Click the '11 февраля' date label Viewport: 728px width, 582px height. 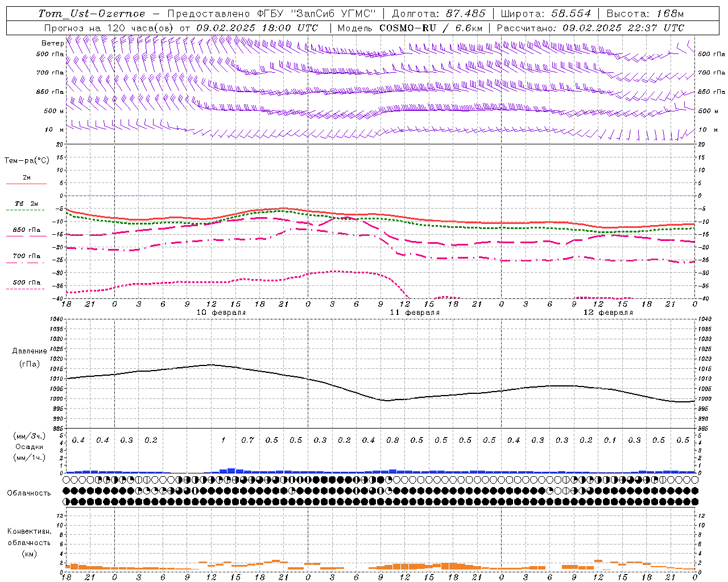[x=415, y=313]
